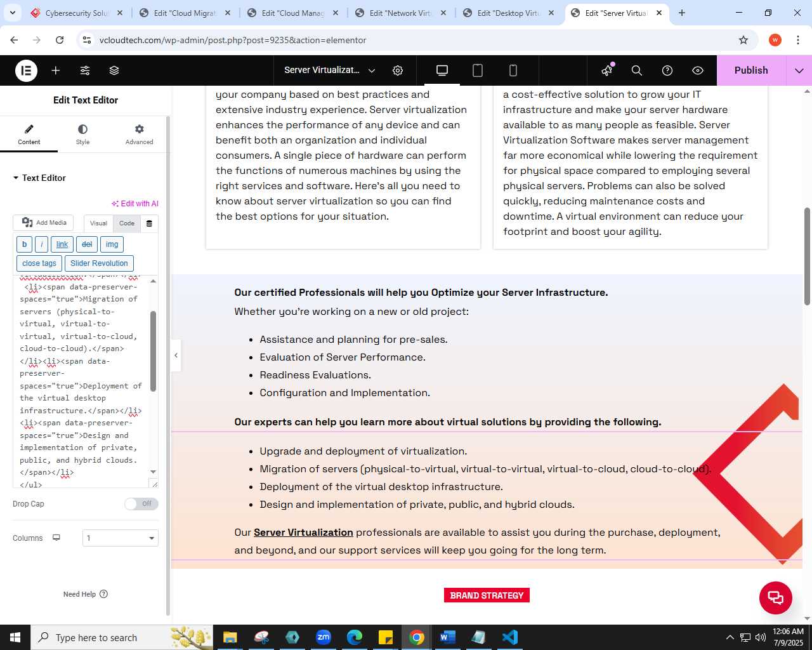Insert del tag button

87,244
